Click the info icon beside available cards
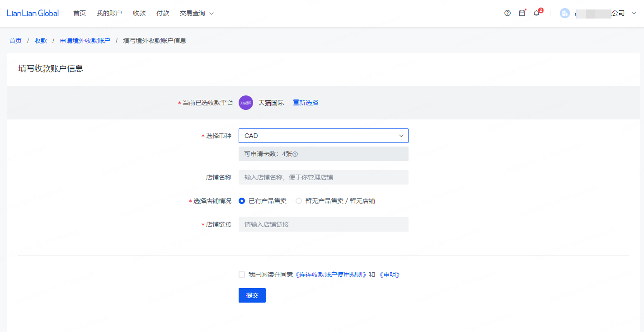The height and width of the screenshot is (332, 644). pyautogui.click(x=295, y=154)
